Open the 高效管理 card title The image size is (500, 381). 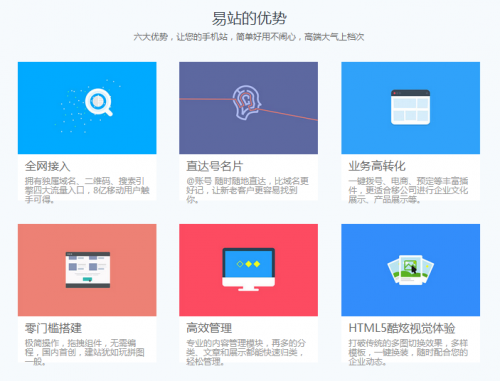(209, 328)
